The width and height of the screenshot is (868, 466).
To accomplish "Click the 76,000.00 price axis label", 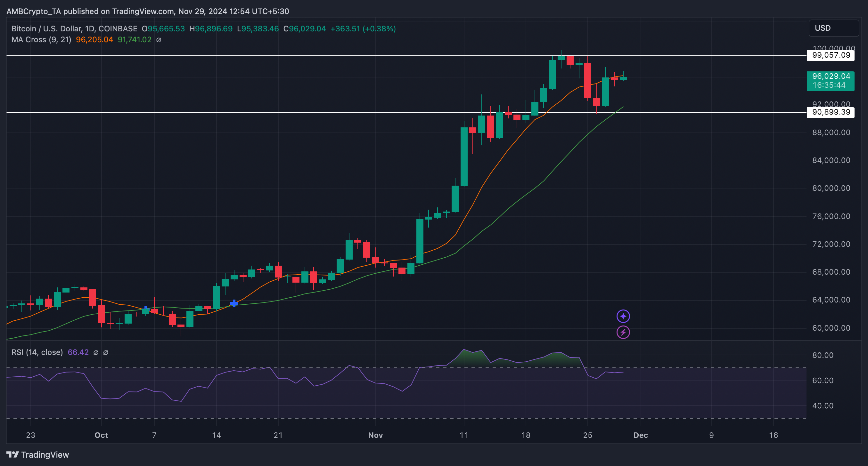I will 831,216.
